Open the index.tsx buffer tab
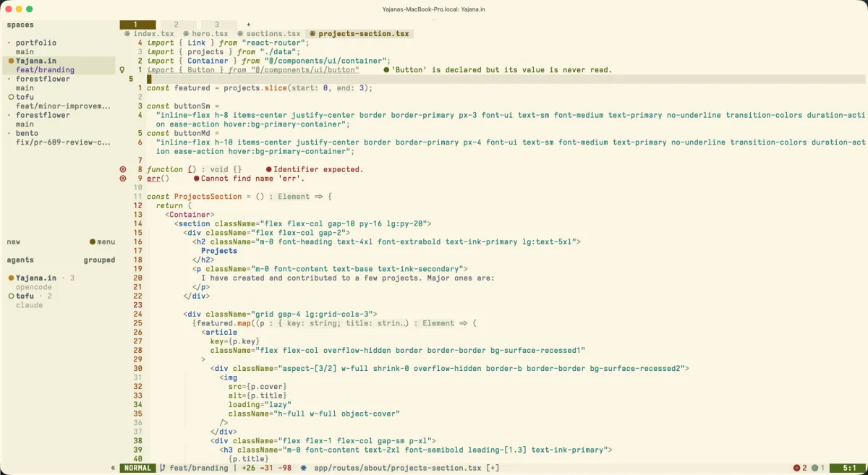The height and width of the screenshot is (475, 868). point(149,34)
